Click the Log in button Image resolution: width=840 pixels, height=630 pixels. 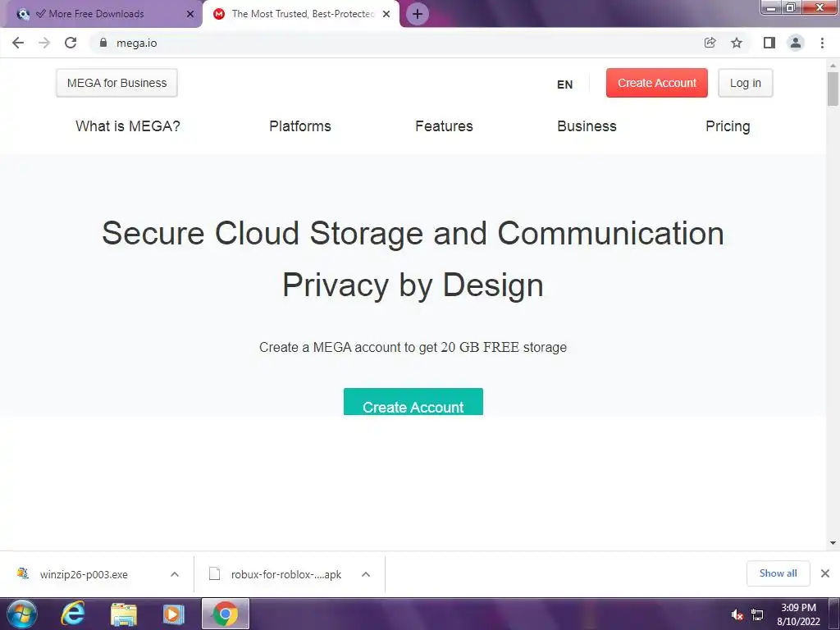pos(745,83)
